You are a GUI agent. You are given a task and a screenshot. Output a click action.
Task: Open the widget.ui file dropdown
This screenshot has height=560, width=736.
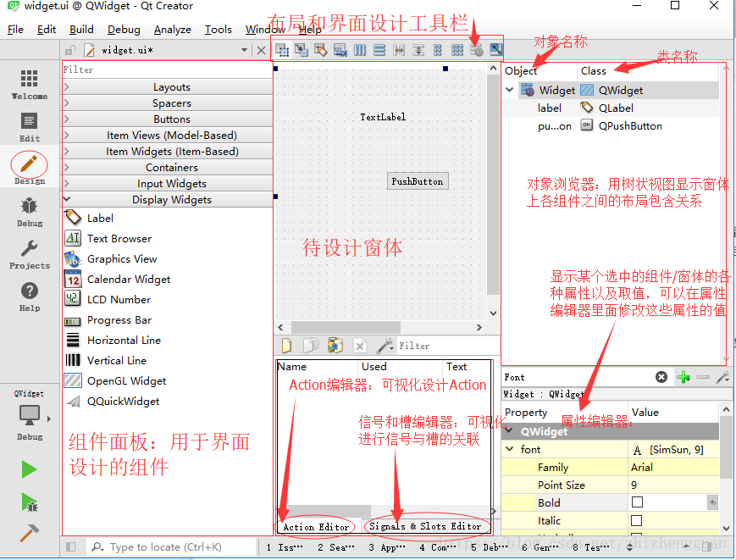244,50
